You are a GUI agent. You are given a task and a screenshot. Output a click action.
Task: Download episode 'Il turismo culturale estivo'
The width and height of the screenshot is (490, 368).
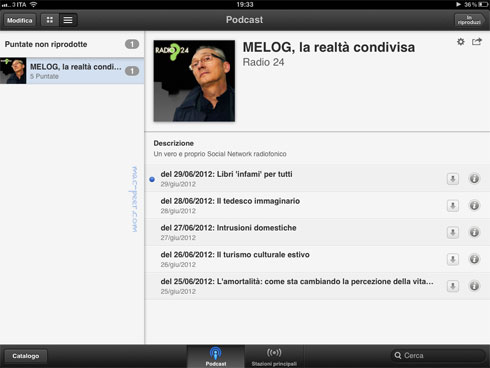[x=453, y=259]
